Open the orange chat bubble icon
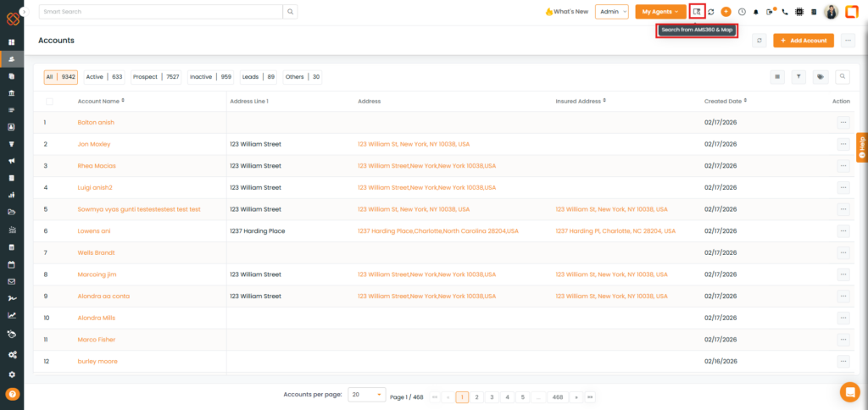The height and width of the screenshot is (410, 868). pyautogui.click(x=849, y=391)
